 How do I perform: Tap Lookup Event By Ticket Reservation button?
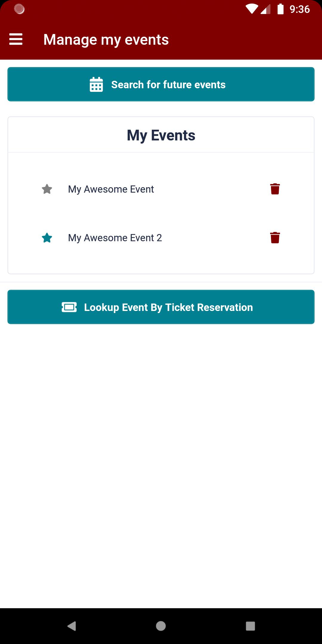click(161, 307)
